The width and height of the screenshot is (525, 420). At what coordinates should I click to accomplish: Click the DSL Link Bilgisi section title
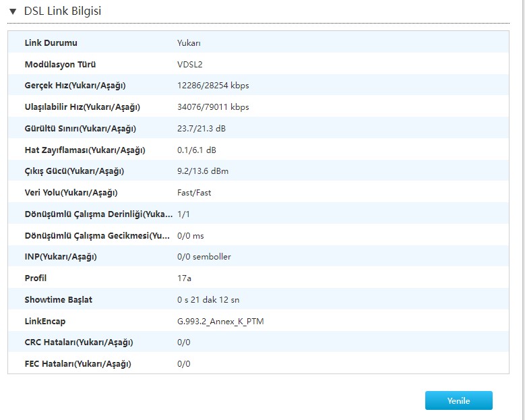click(x=63, y=11)
